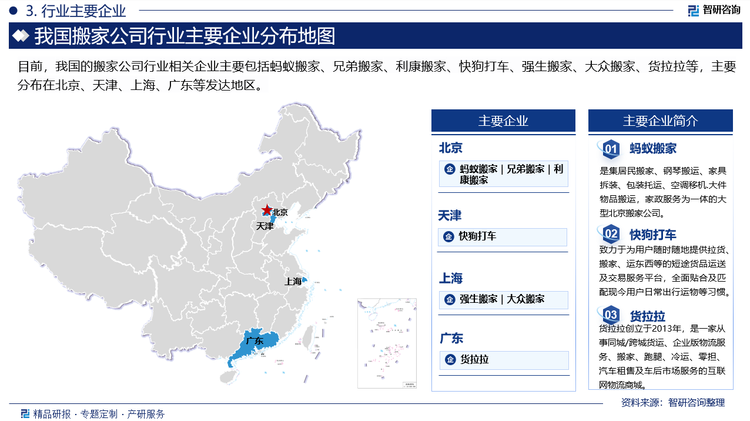The height and width of the screenshot is (421, 750).
Task: Click the 蚂蚁搬家 | 兄弟搬家 | 利康搬家 entry
Action: (x=504, y=174)
